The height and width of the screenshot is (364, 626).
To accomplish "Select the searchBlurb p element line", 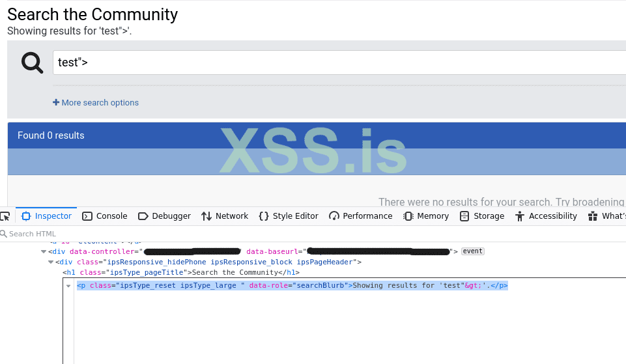I will point(292,285).
